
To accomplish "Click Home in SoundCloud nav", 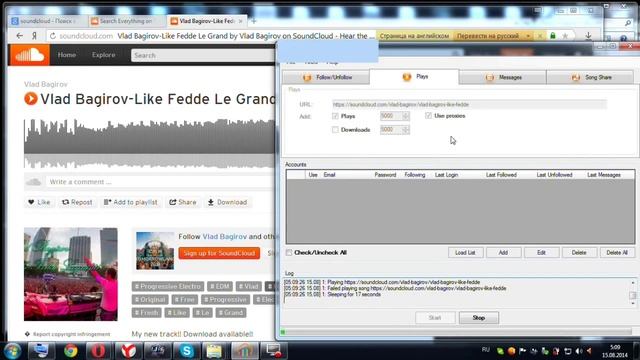I will pyautogui.click(x=67, y=55).
